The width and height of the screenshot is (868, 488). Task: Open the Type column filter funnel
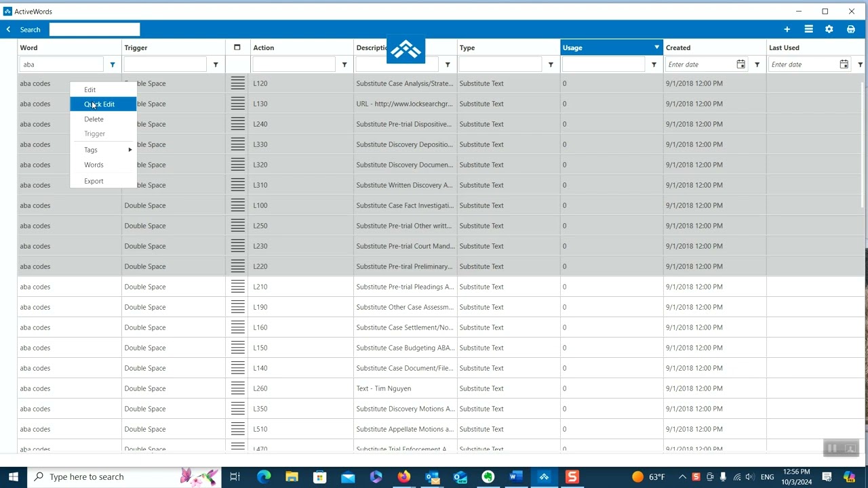click(551, 64)
